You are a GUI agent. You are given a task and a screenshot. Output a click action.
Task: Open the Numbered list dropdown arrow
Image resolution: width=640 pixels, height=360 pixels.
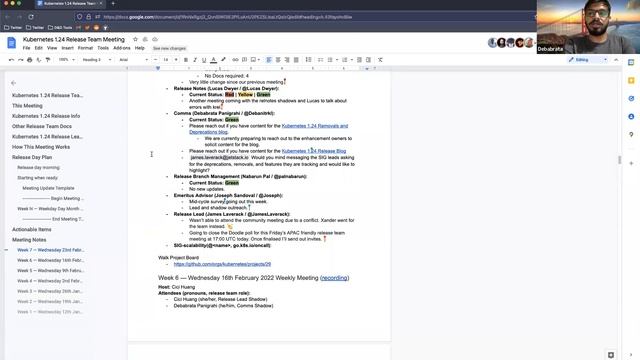(x=351, y=60)
